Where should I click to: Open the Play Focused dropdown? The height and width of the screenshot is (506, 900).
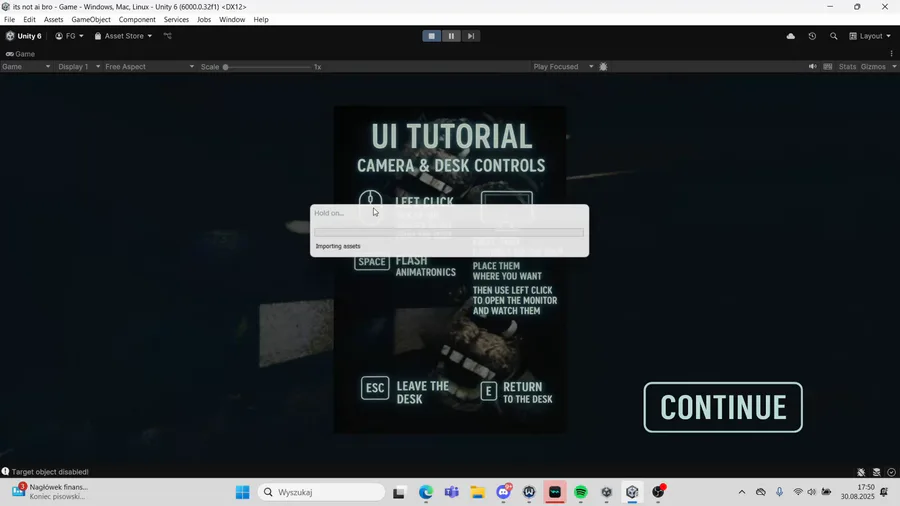click(x=562, y=67)
